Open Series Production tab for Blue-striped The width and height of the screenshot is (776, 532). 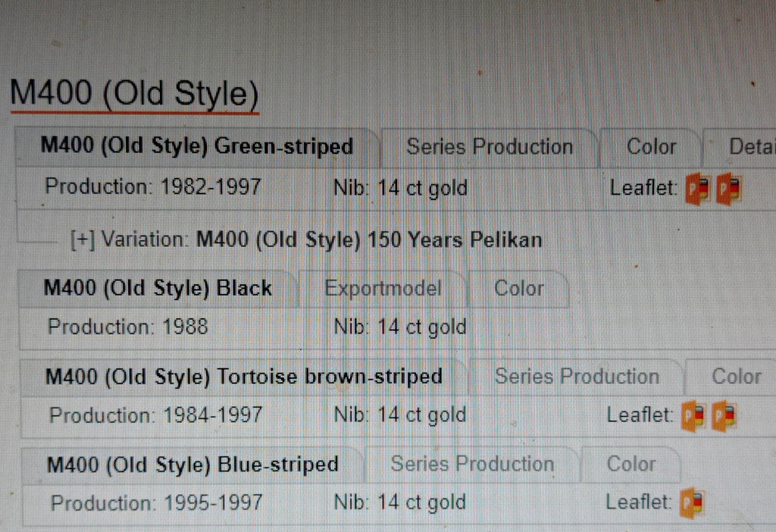(x=472, y=465)
